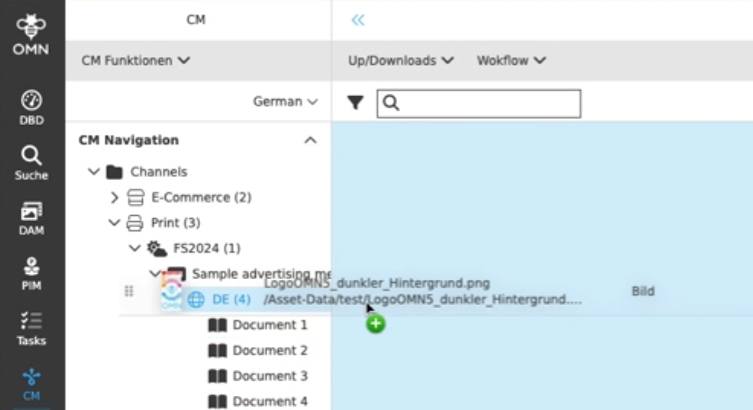Screen dimensions: 753x410
Task: Expand the E-Commerce (2) tree node
Action: coord(114,197)
